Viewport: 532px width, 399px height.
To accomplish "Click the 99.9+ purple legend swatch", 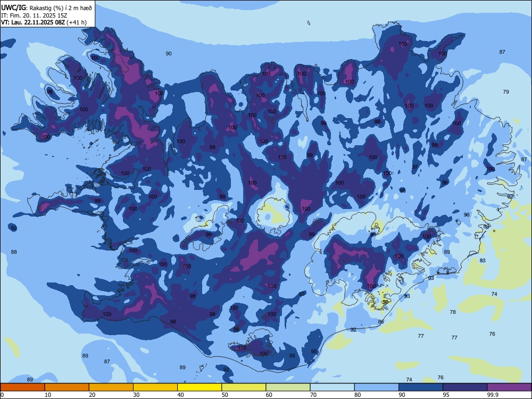I will (509, 387).
